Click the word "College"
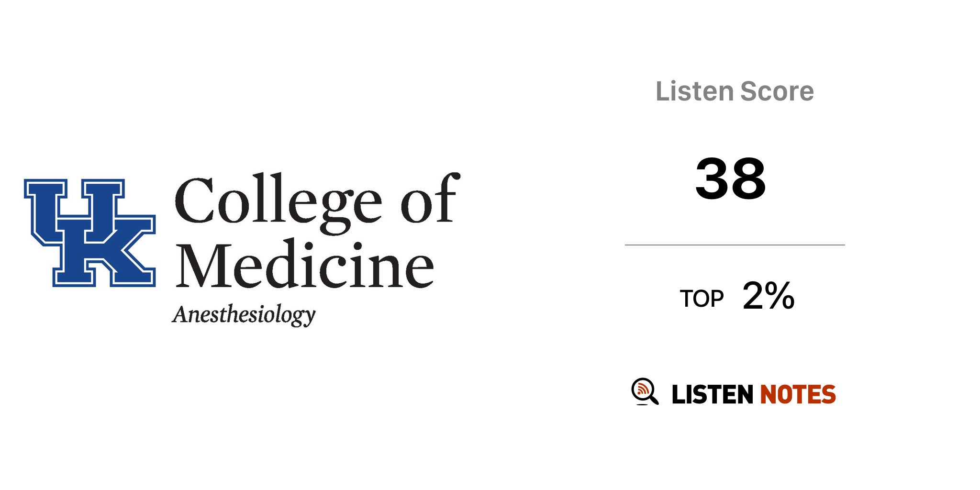This screenshot has height=490, width=980. click(x=278, y=201)
